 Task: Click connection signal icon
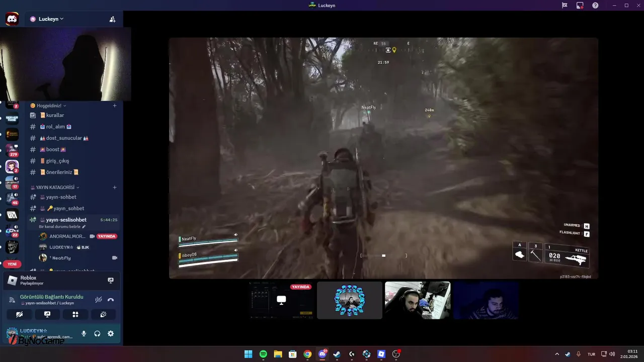tap(12, 300)
